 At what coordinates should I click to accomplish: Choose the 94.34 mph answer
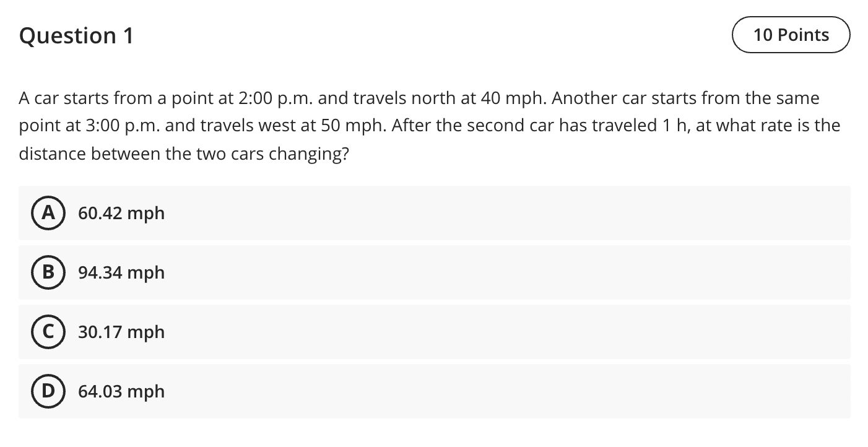tap(121, 272)
